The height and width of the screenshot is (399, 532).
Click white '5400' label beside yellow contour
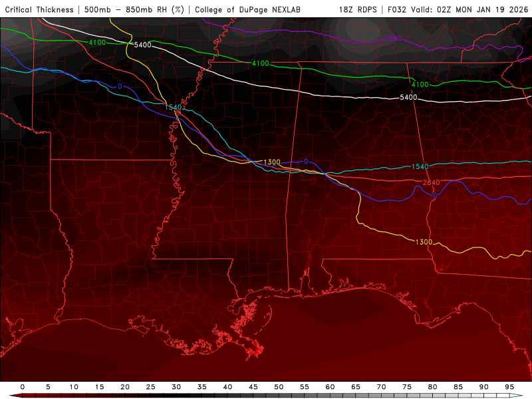[142, 45]
